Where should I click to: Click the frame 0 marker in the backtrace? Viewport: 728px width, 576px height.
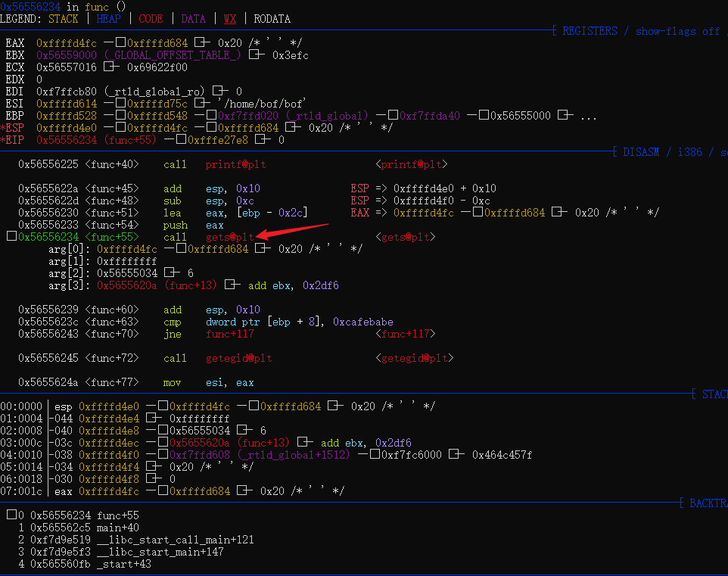click(x=11, y=515)
